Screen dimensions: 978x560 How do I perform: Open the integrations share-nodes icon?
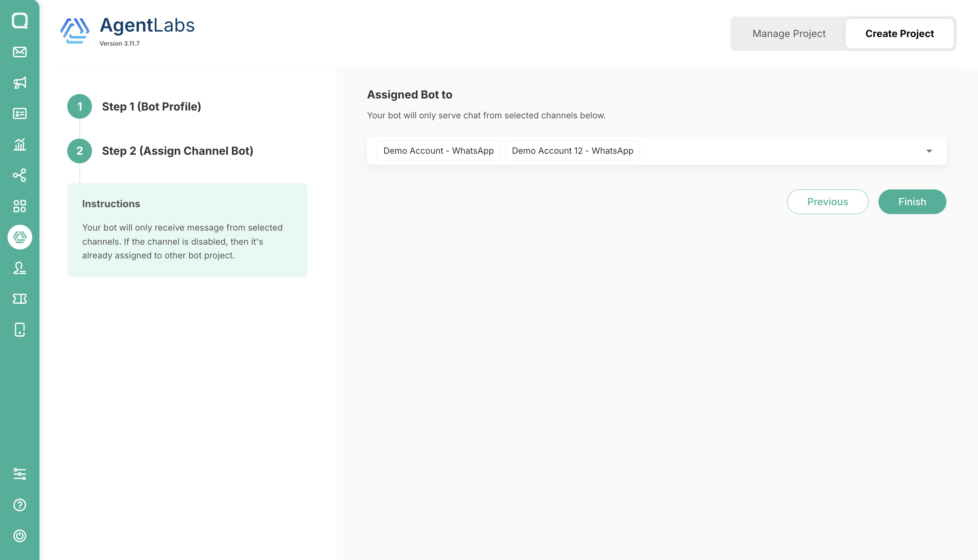coord(20,175)
